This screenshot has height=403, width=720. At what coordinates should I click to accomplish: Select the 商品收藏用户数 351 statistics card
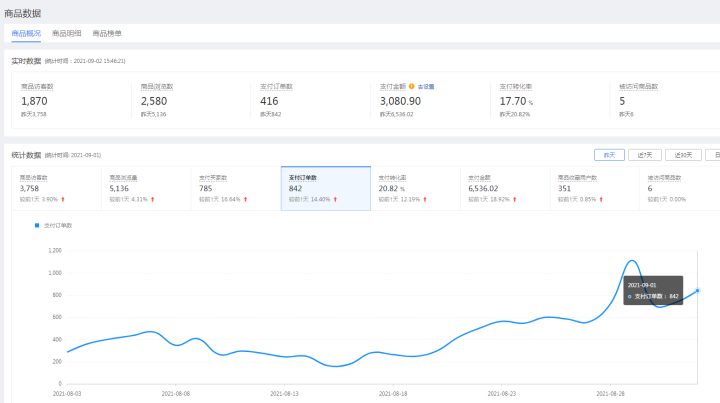(x=595, y=189)
